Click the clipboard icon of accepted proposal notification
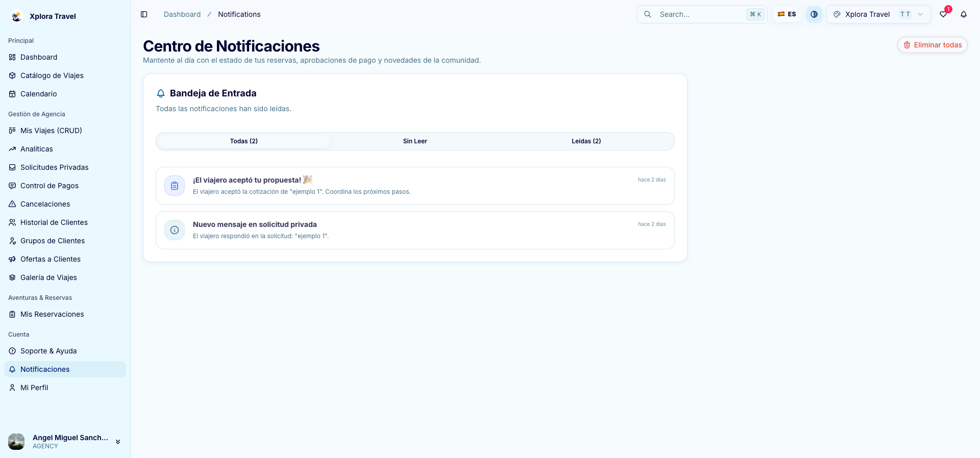 click(175, 186)
